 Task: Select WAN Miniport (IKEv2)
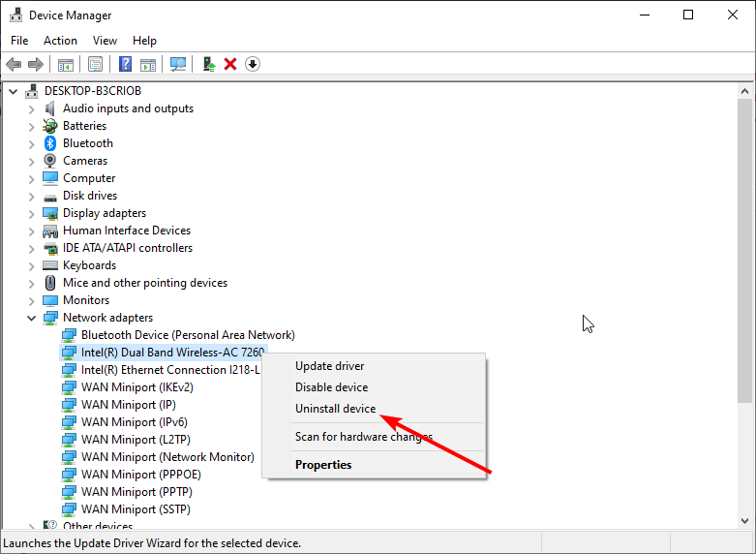click(136, 387)
